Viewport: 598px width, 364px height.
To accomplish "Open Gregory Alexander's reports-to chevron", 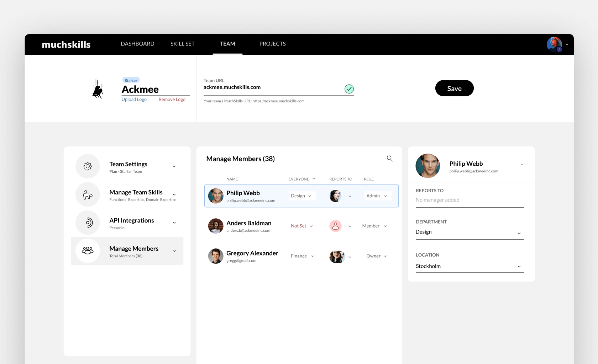I will click(350, 257).
